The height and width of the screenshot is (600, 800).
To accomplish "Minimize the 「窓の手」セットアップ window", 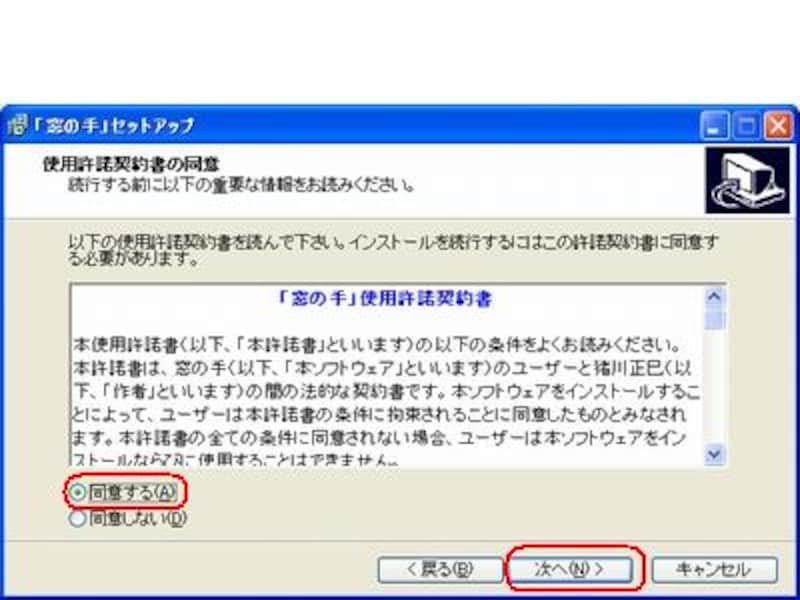I will pos(714,126).
